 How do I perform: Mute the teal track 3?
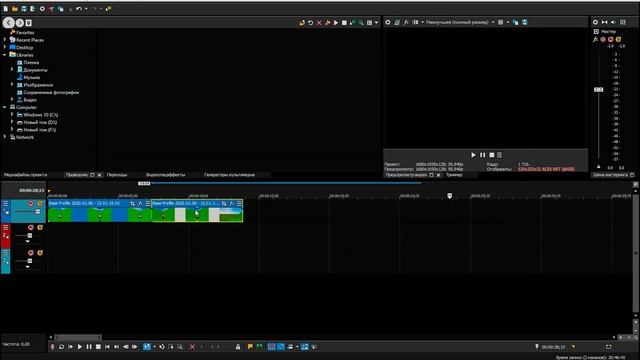pyautogui.click(x=31, y=253)
